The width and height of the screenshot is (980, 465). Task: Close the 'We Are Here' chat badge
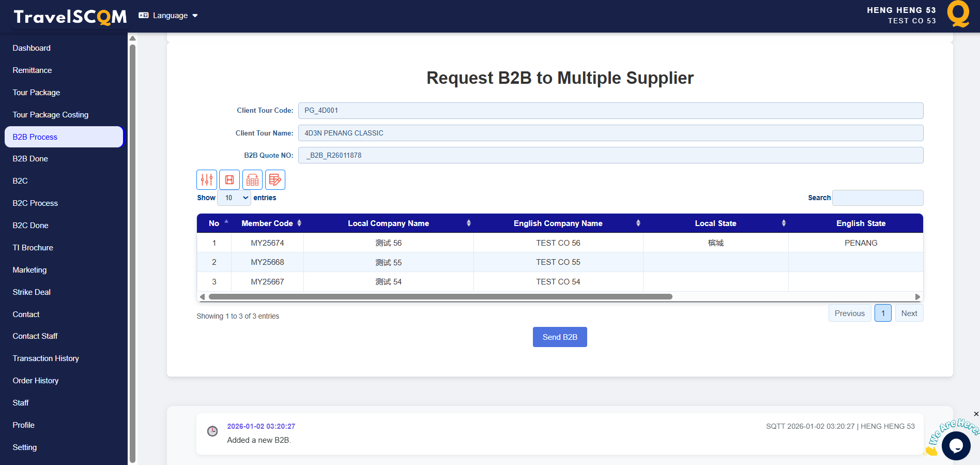pos(976,414)
